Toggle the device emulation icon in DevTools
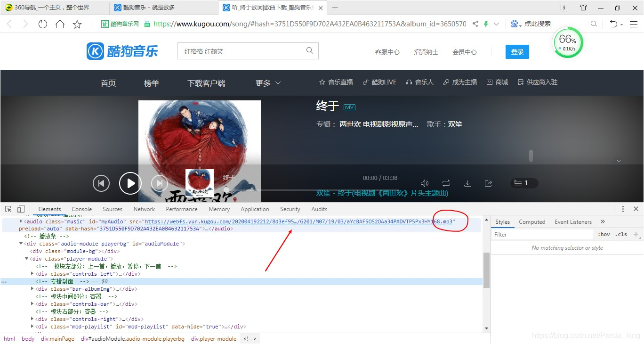Image resolution: width=644 pixels, height=344 pixels. [x=20, y=208]
